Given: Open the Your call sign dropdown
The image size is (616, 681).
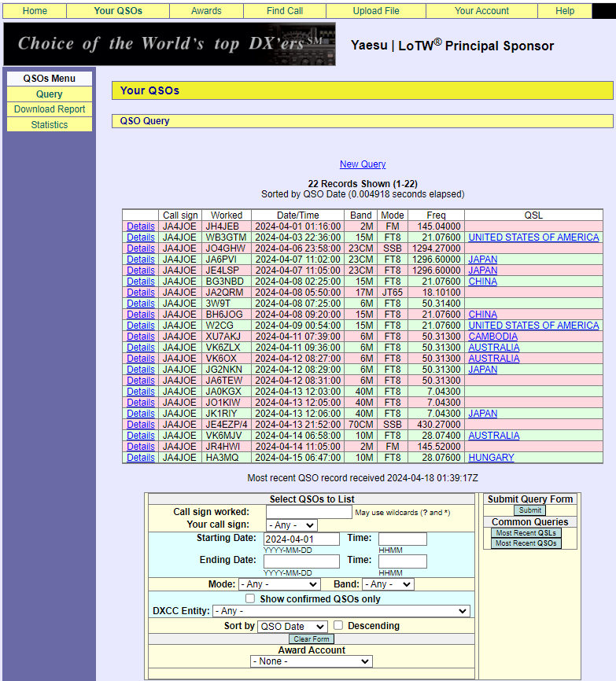Looking at the screenshot, I should [x=292, y=525].
